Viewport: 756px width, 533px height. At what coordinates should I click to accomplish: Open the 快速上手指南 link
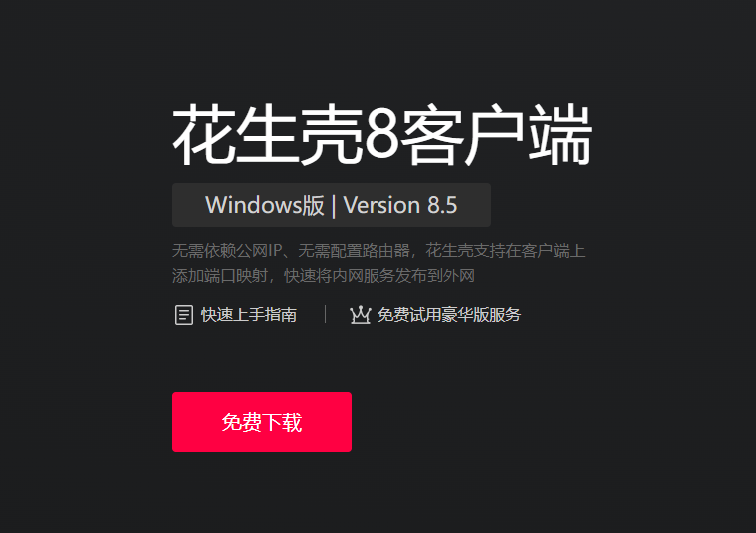pos(249,315)
